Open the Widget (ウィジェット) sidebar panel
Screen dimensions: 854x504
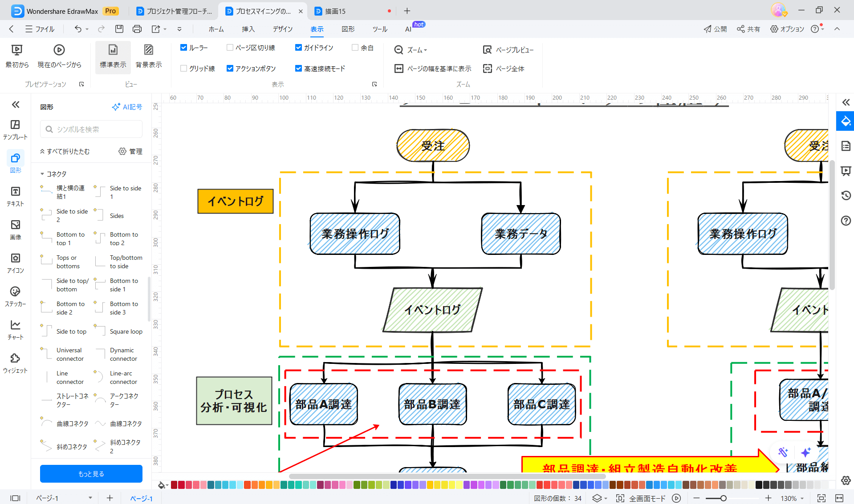click(15, 363)
